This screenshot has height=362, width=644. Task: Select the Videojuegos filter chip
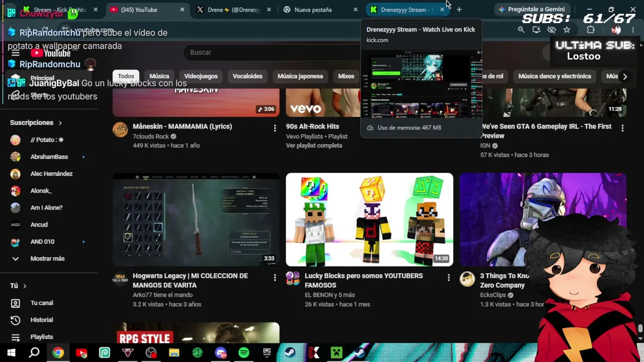pyautogui.click(x=201, y=76)
